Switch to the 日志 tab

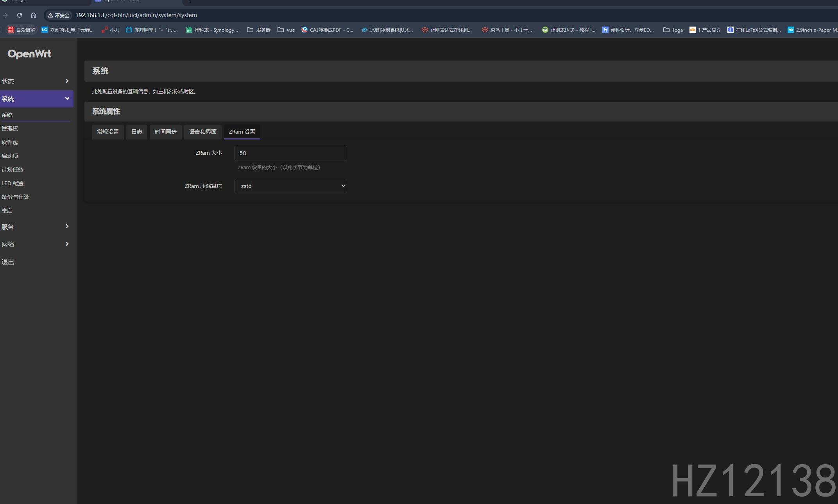pos(137,132)
